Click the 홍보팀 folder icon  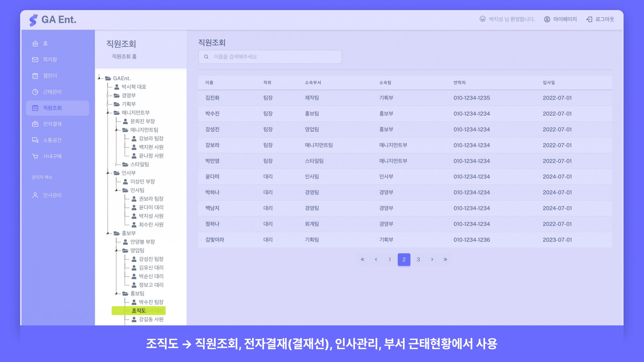point(125,293)
